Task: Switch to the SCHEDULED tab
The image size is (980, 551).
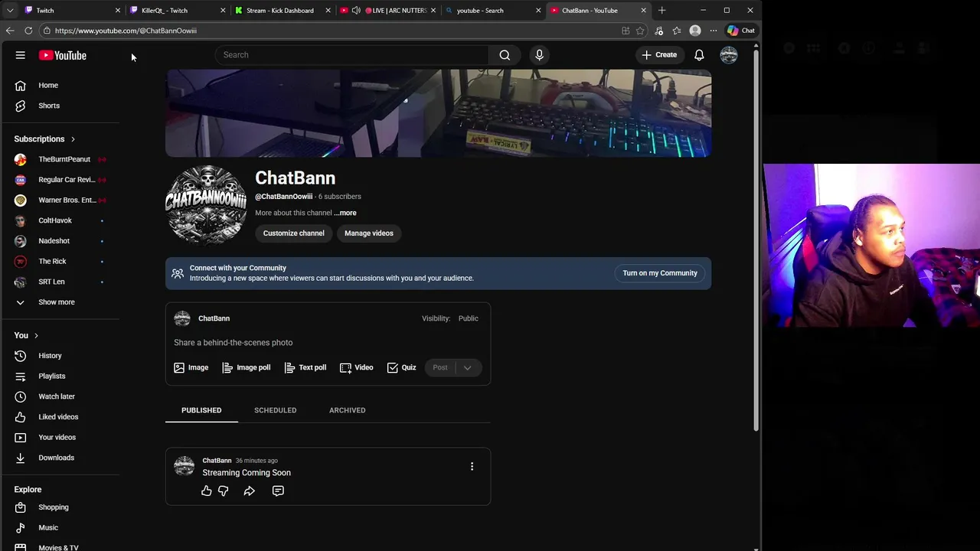Action: point(276,410)
